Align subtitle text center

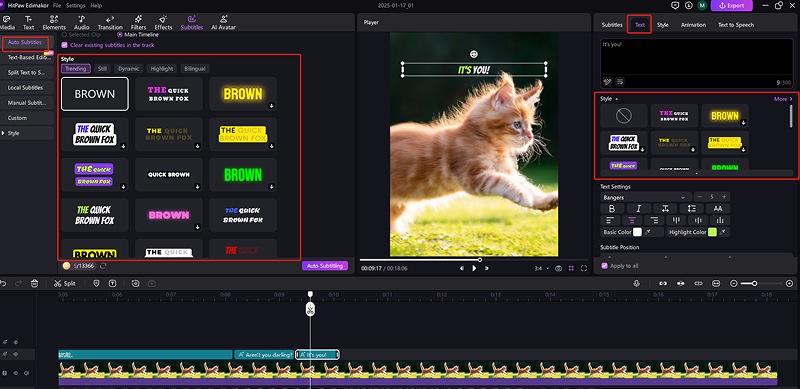632,220
